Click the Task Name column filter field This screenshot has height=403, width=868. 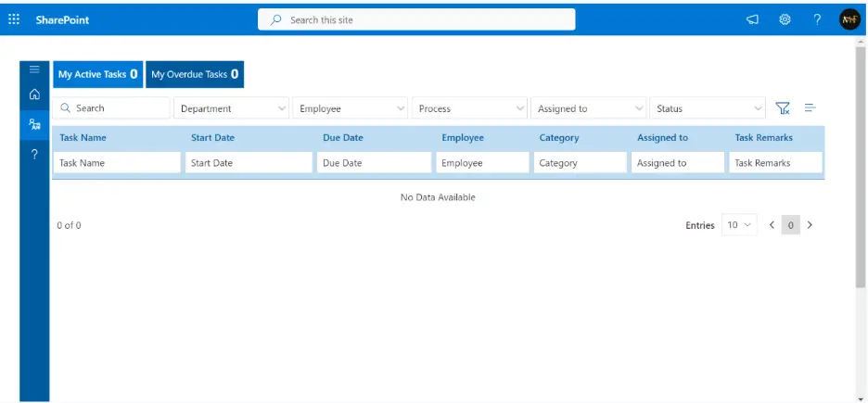click(x=117, y=163)
